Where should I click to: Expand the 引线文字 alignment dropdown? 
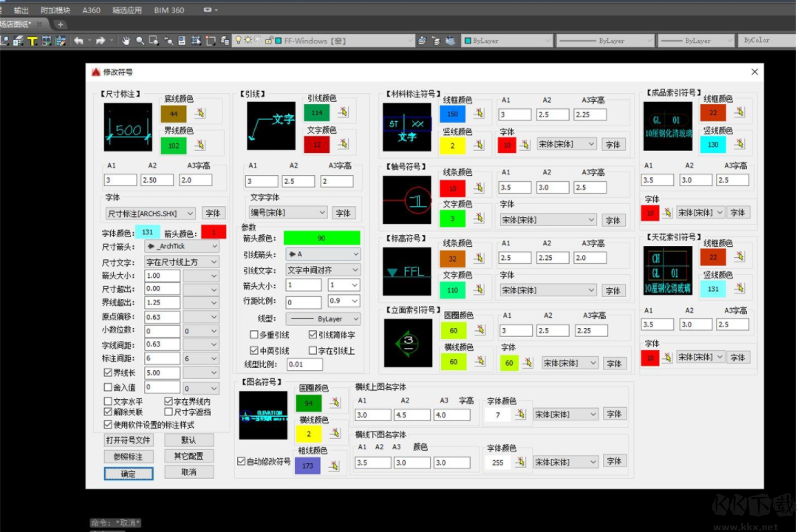pos(323,270)
